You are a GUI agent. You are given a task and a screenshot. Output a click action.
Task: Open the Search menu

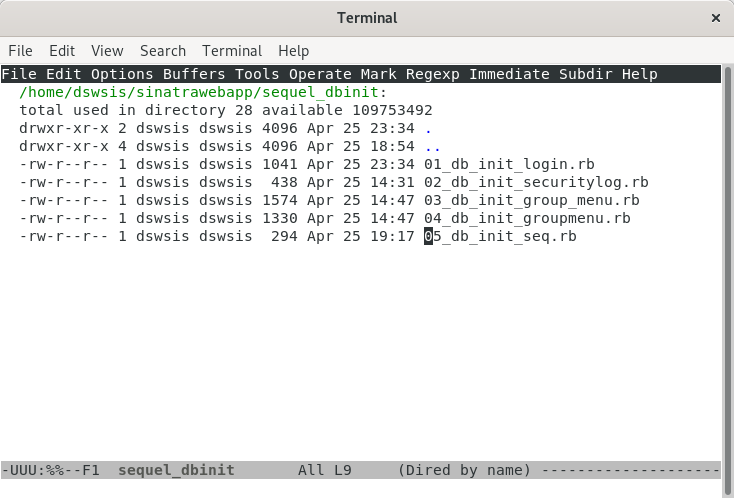click(x=163, y=51)
